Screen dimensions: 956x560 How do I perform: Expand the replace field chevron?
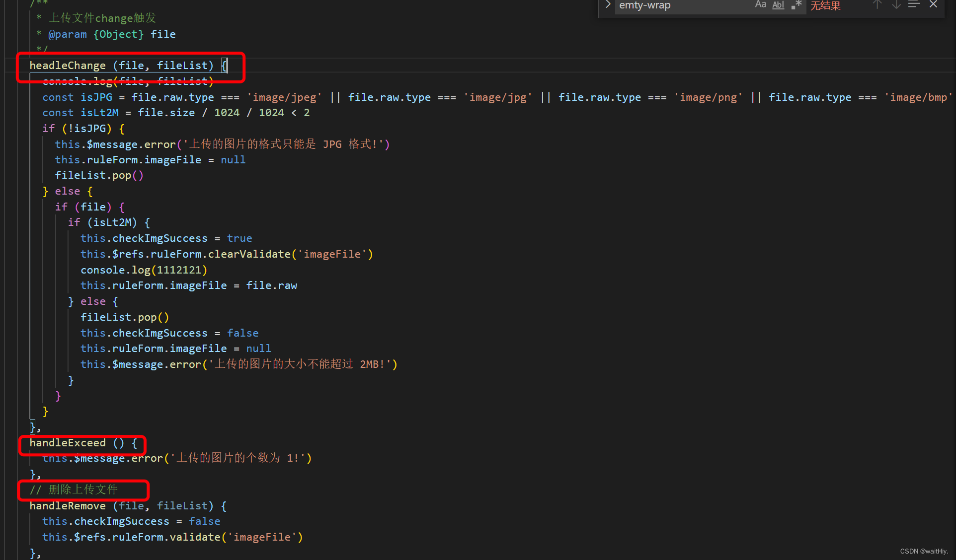(x=608, y=5)
